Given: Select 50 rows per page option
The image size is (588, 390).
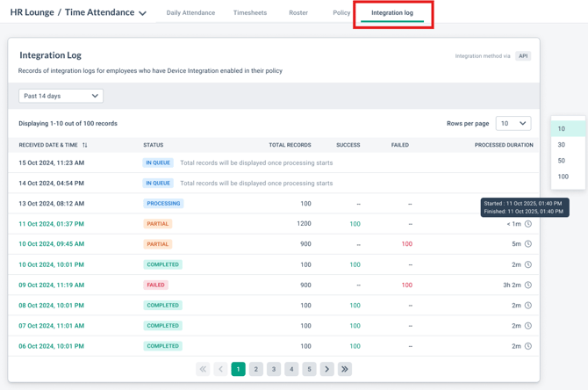Looking at the screenshot, I should click(x=562, y=161).
